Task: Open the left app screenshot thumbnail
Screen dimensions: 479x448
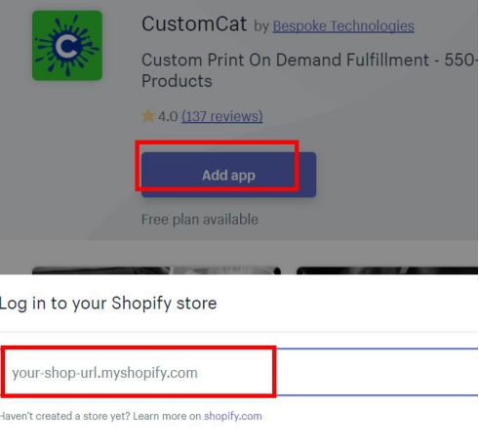Action: [156, 270]
